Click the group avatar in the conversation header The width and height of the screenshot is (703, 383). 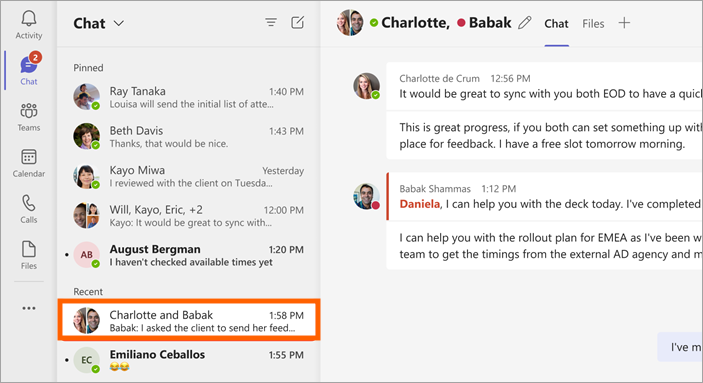coord(350,22)
